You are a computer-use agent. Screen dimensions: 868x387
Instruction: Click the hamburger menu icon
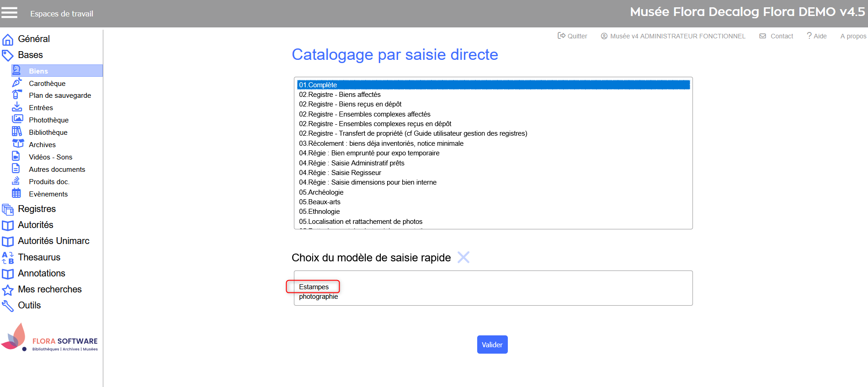point(9,13)
